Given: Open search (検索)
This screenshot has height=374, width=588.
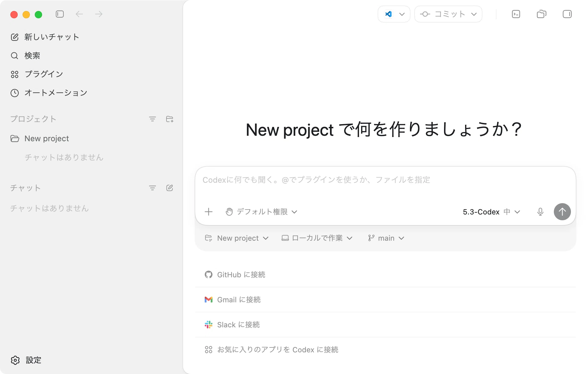Looking at the screenshot, I should point(26,56).
